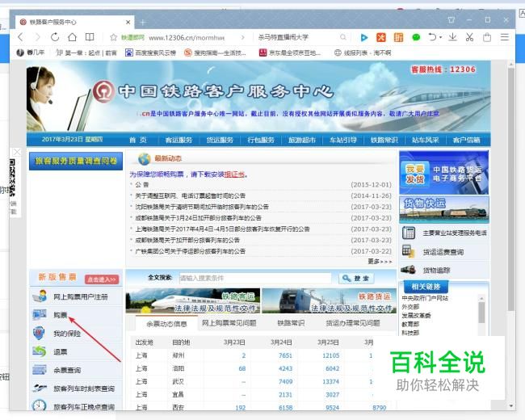Open the 行包服务 navigation menu
Viewport: 525px width, 420px height.
pos(261,140)
